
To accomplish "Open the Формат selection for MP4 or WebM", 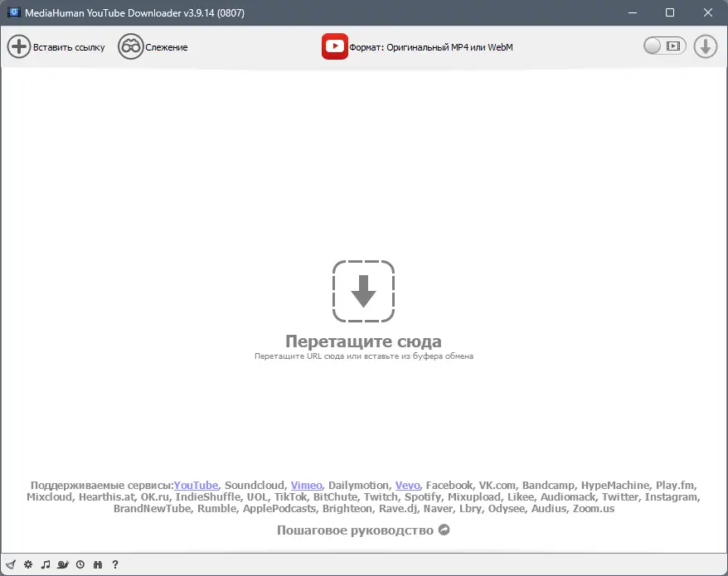I will point(431,47).
